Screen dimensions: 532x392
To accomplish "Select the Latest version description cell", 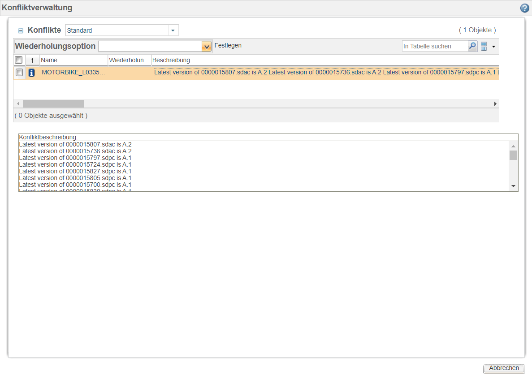I will point(326,72).
